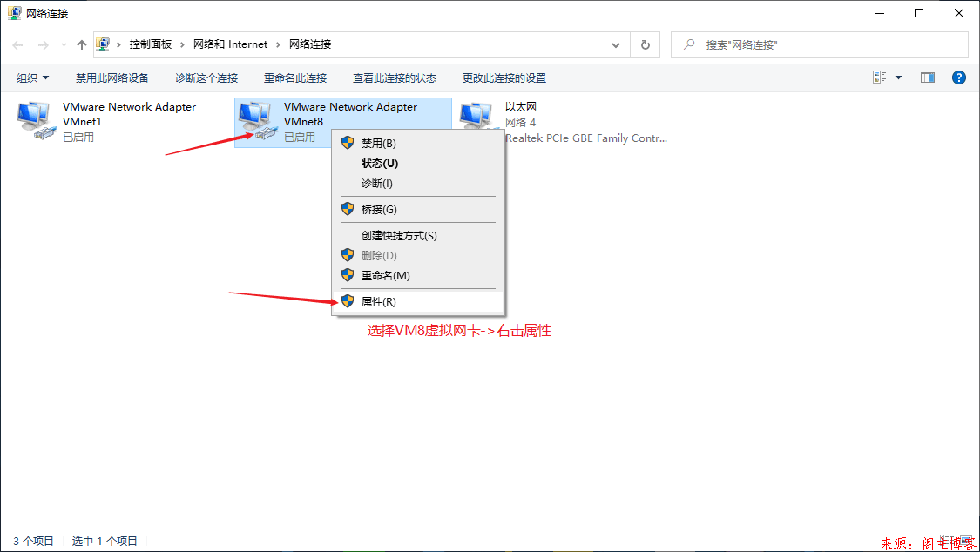Click the 3 个项目 status text

coord(33,541)
